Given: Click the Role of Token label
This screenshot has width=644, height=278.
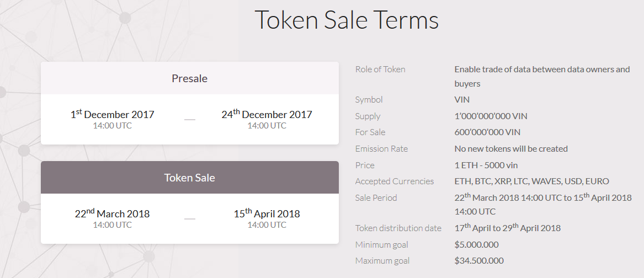Looking at the screenshot, I should 380,69.
